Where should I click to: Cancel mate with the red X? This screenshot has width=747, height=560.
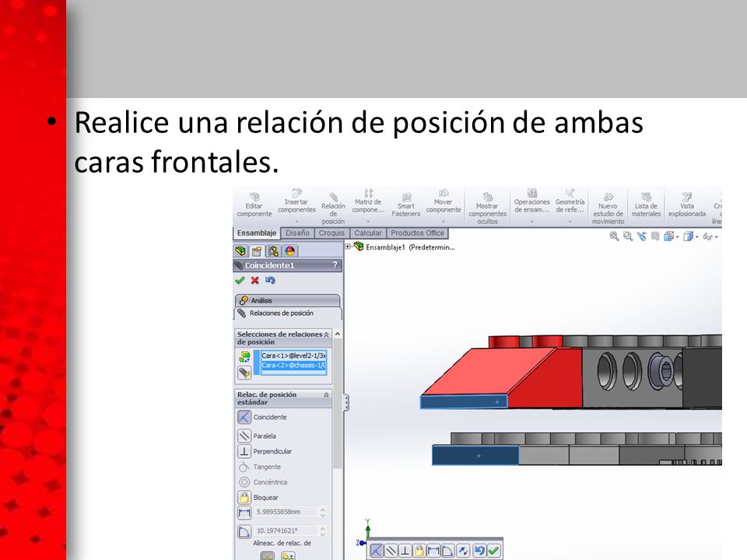[255, 280]
